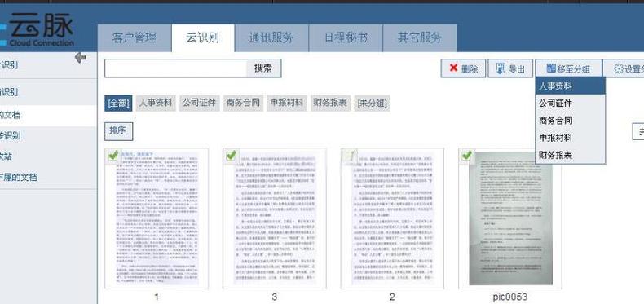Uncheck the checkbox on document 3
The height and width of the screenshot is (304, 644).
point(232,156)
